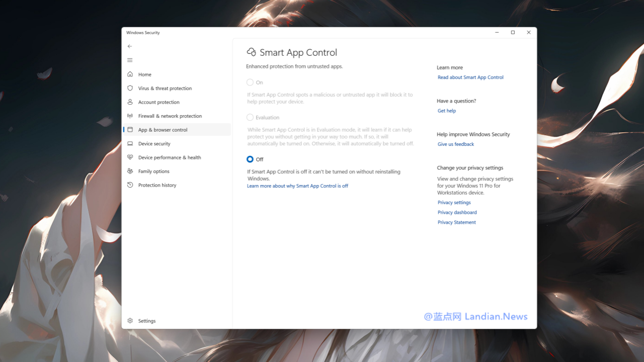Open the Privacy settings link

click(454, 203)
